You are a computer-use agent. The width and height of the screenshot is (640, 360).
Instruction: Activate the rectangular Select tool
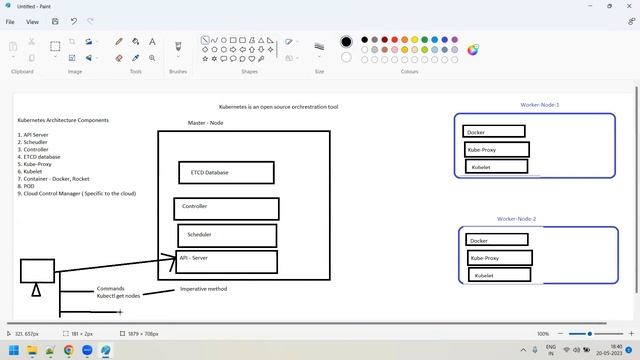(55, 46)
